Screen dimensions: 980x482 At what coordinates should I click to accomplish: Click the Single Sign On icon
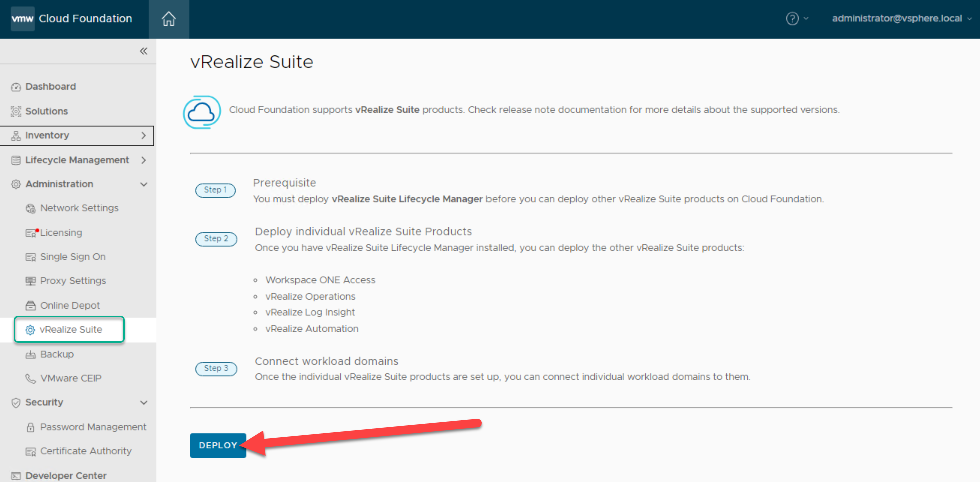[x=31, y=257]
